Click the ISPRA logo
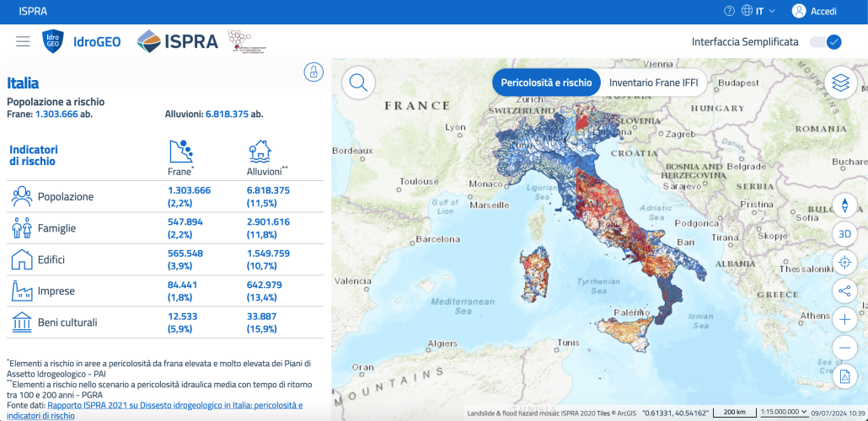This screenshot has width=868, height=421. pos(177,41)
